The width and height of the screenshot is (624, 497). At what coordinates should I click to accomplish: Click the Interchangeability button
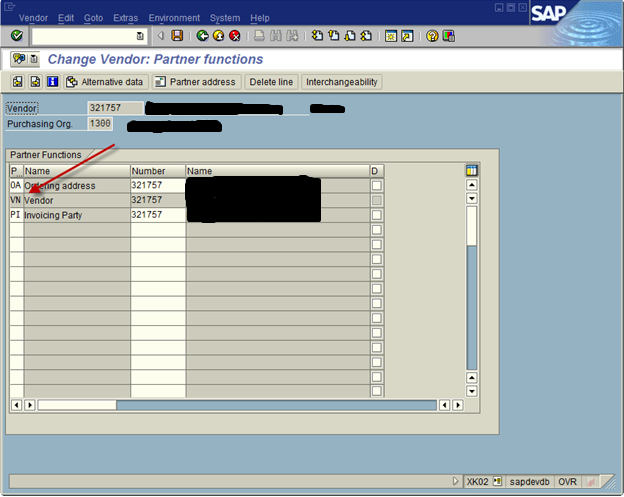(x=341, y=82)
